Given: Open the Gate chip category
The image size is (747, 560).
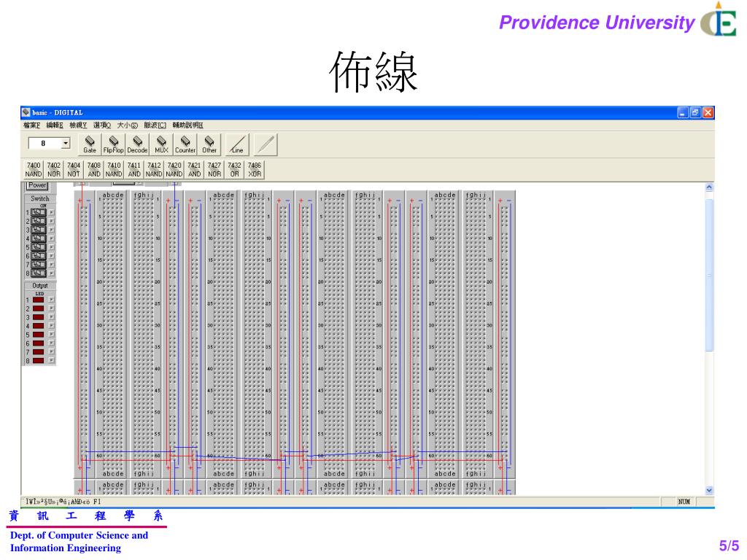Looking at the screenshot, I should [x=90, y=144].
